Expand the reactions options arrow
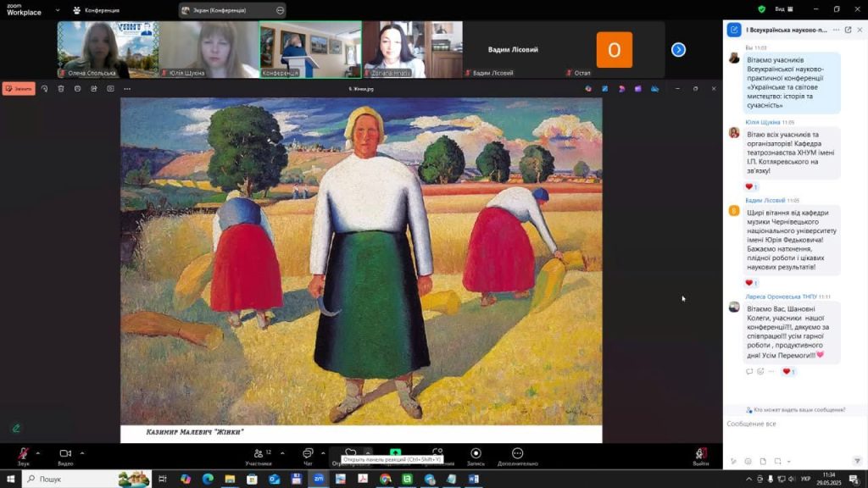The width and height of the screenshot is (868, 488). 368,452
